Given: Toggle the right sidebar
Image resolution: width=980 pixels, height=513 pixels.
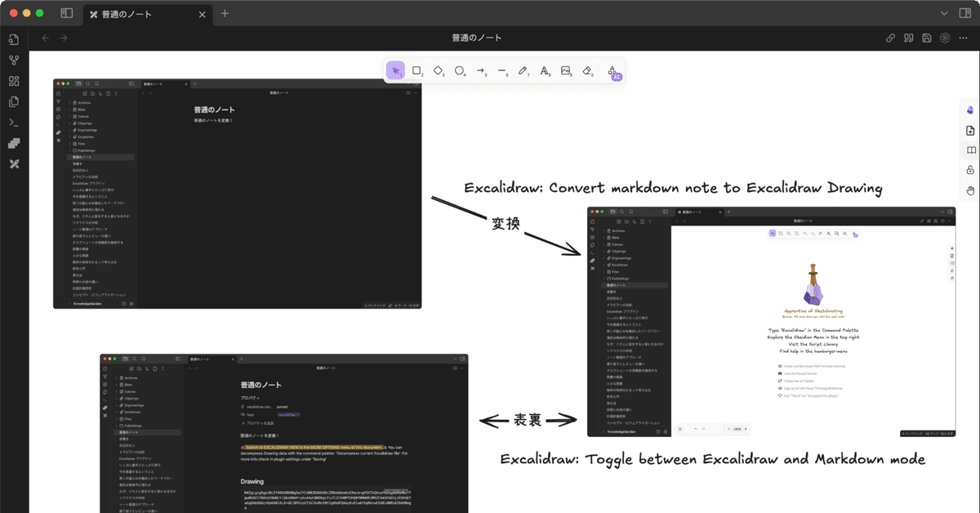Looking at the screenshot, I should 965,13.
